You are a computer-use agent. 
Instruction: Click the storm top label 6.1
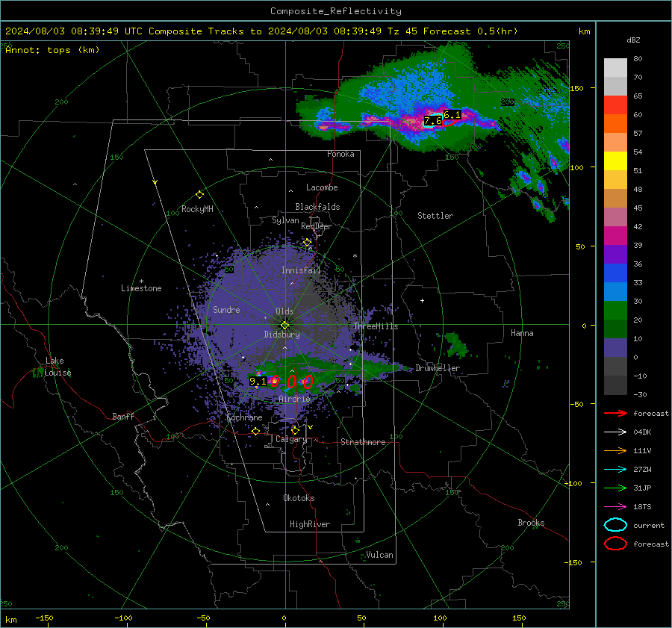pos(452,114)
